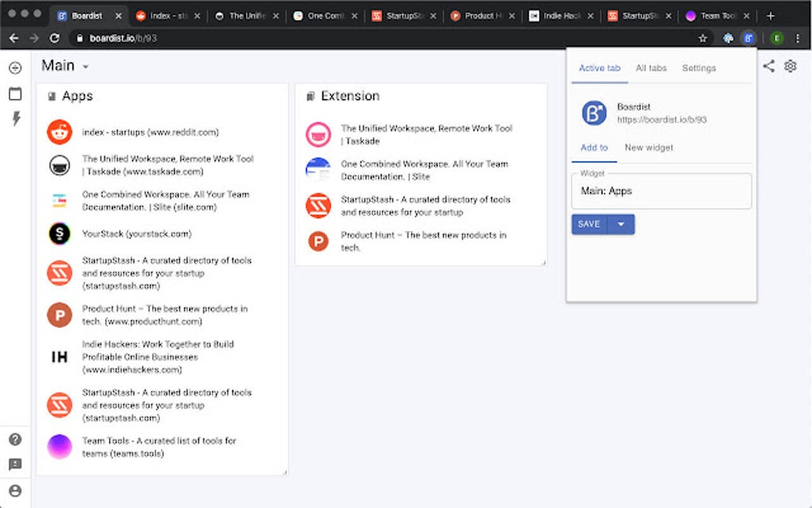
Task: Open the YourStack link in Apps
Action: pyautogui.click(x=136, y=234)
